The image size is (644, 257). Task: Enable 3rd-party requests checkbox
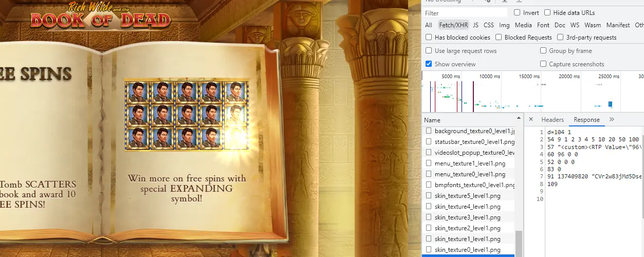560,37
